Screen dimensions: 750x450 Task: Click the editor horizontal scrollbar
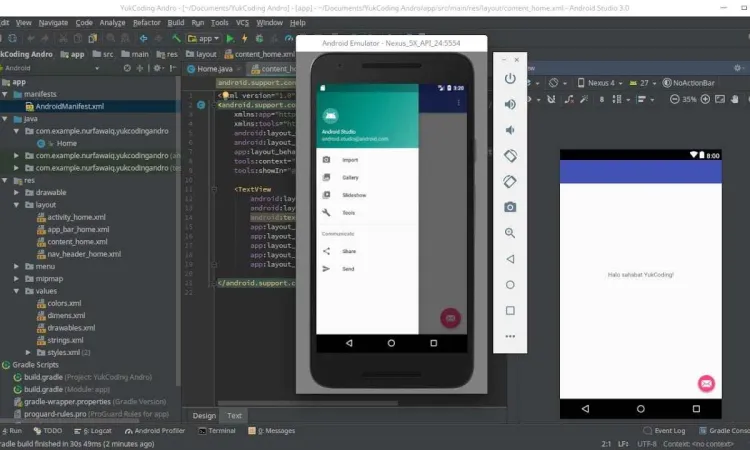308,403
